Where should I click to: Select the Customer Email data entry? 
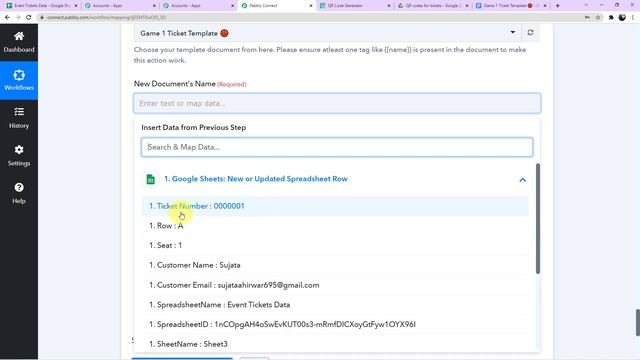[335, 285]
